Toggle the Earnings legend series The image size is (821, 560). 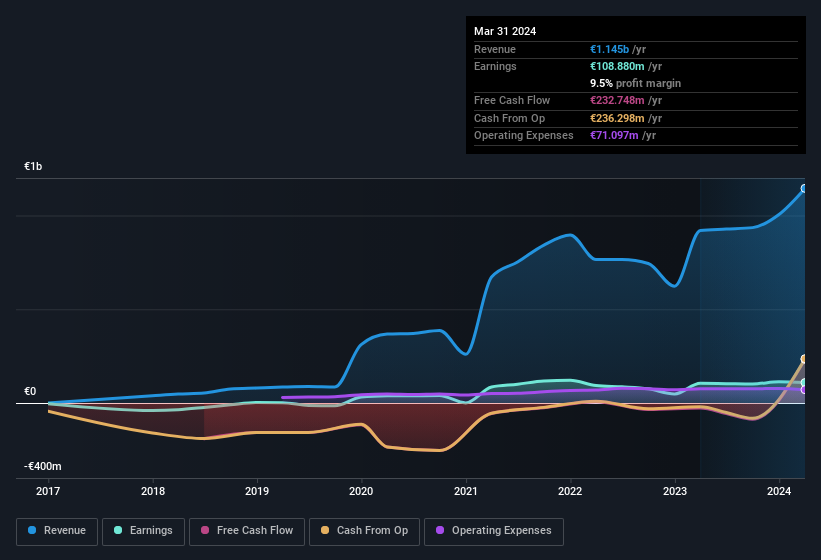pyautogui.click(x=143, y=531)
